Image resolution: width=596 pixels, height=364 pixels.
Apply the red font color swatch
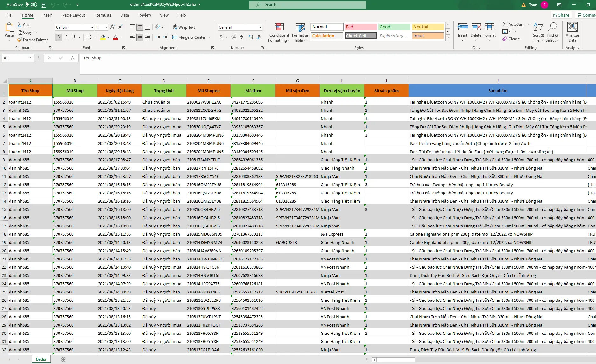[115, 37]
